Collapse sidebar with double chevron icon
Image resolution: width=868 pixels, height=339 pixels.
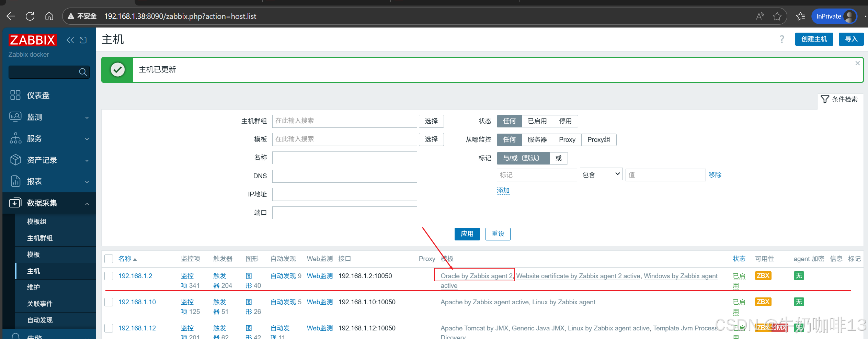[x=70, y=40]
